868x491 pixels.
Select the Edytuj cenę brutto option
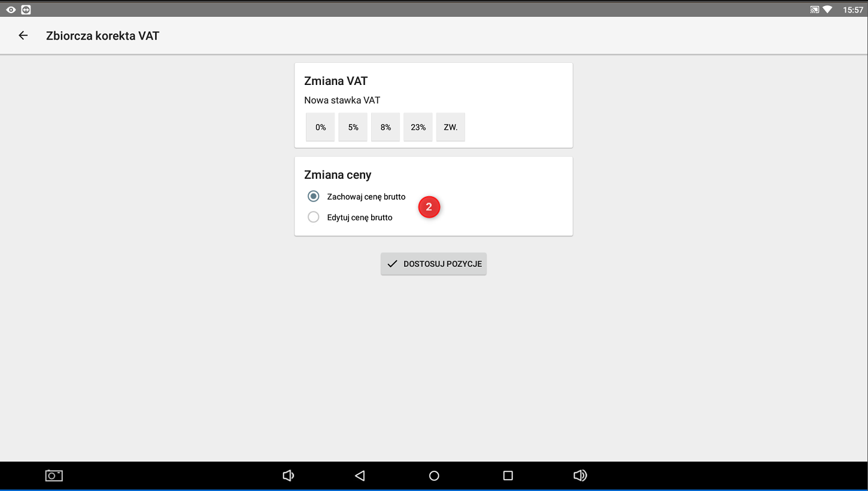point(313,217)
